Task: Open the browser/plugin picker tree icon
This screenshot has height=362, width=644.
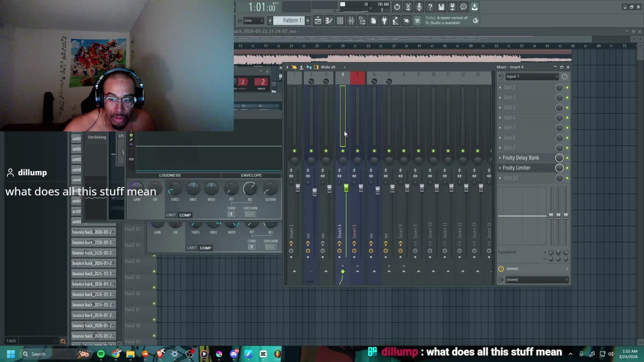Action: tap(362, 21)
